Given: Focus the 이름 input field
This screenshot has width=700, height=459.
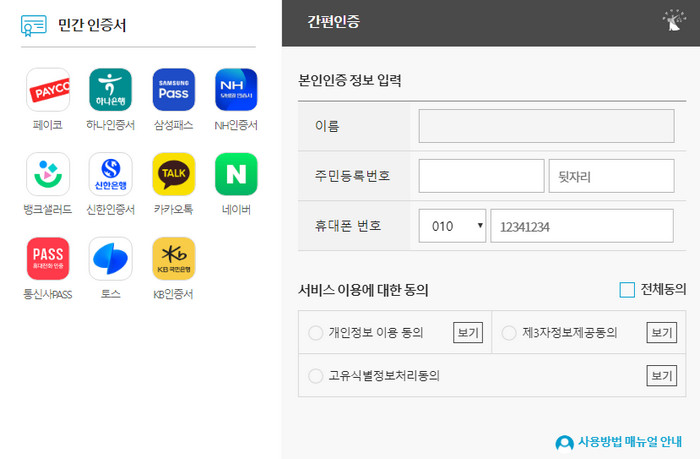Looking at the screenshot, I should (546, 126).
